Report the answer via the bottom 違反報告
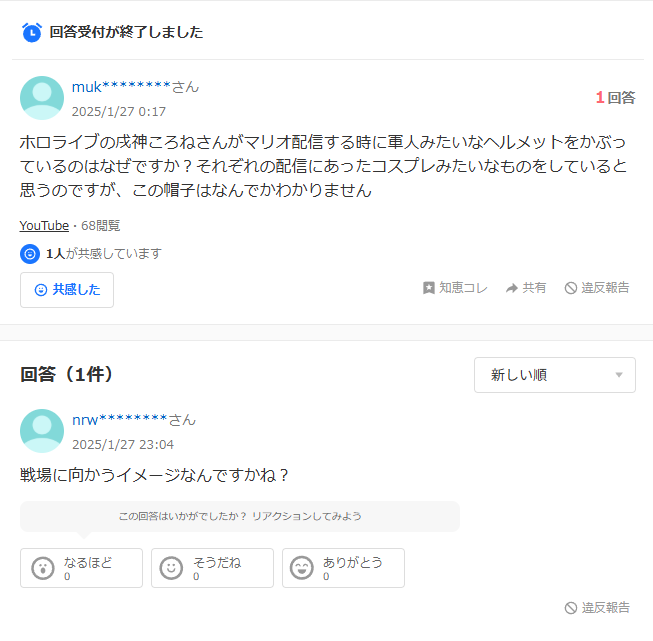The width and height of the screenshot is (653, 641). click(x=597, y=608)
